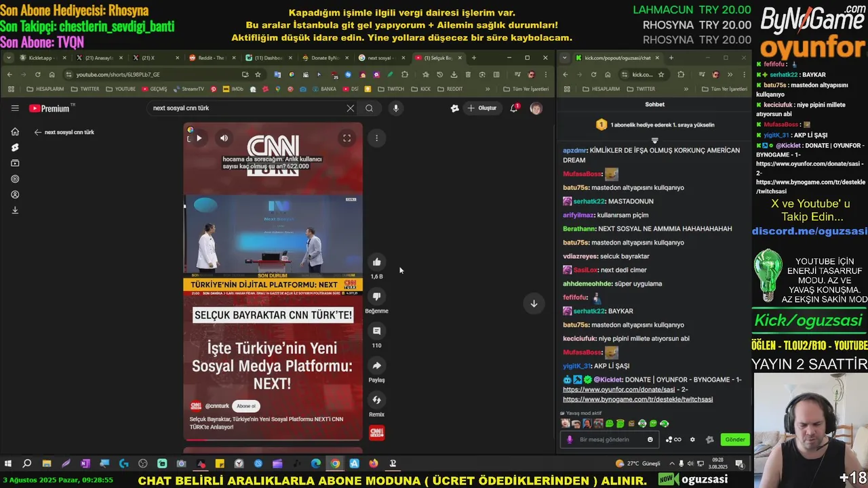
Task: Open emoji picker in chat input
Action: pos(650,439)
